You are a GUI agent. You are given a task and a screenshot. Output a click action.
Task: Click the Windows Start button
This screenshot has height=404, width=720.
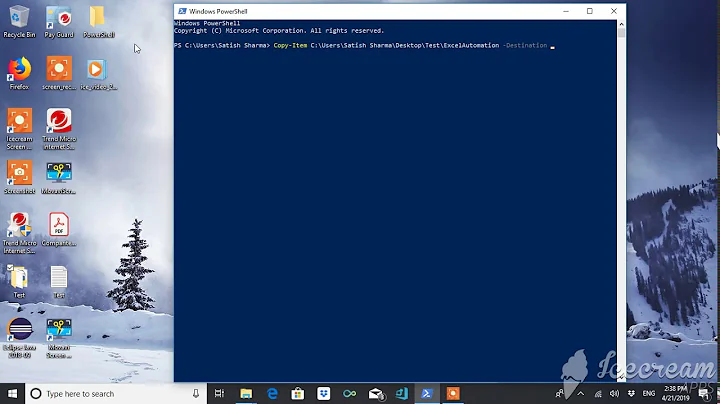point(12,394)
